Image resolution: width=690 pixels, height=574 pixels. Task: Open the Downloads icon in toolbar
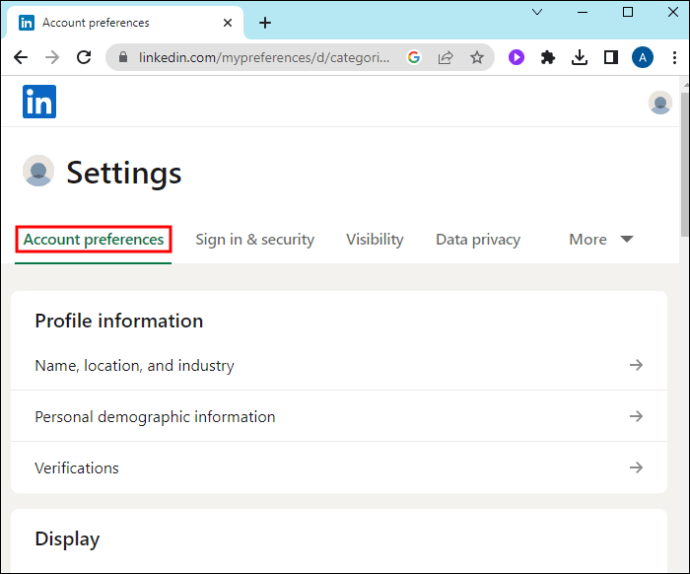pyautogui.click(x=580, y=57)
